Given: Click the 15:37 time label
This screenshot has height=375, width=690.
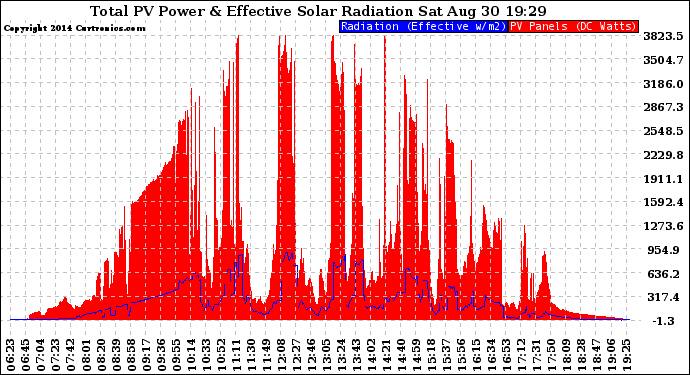Looking at the screenshot, I should pos(446,354).
